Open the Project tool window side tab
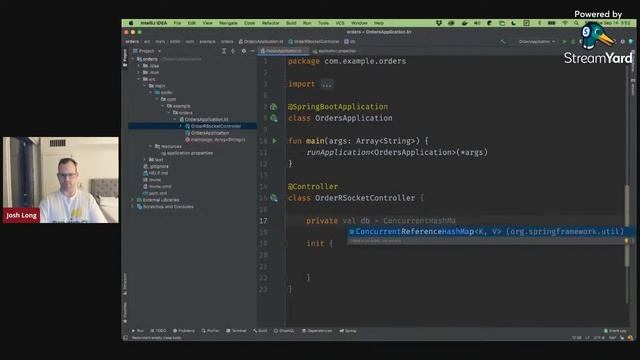 125,58
